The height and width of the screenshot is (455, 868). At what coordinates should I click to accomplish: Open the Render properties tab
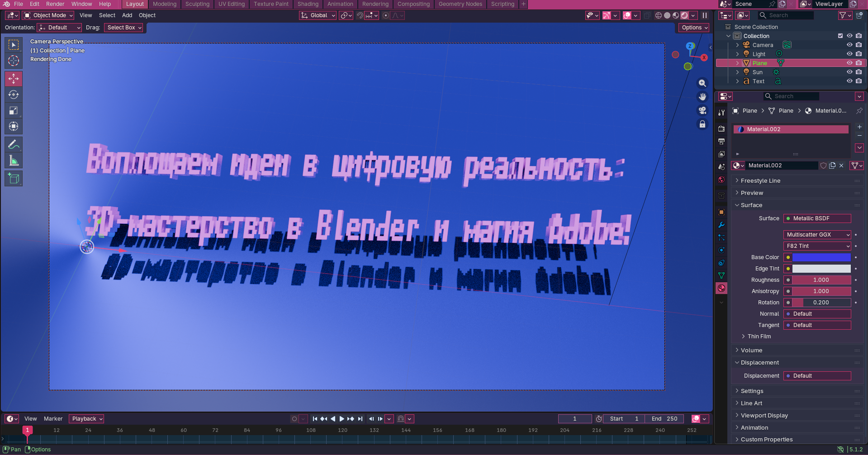click(721, 129)
